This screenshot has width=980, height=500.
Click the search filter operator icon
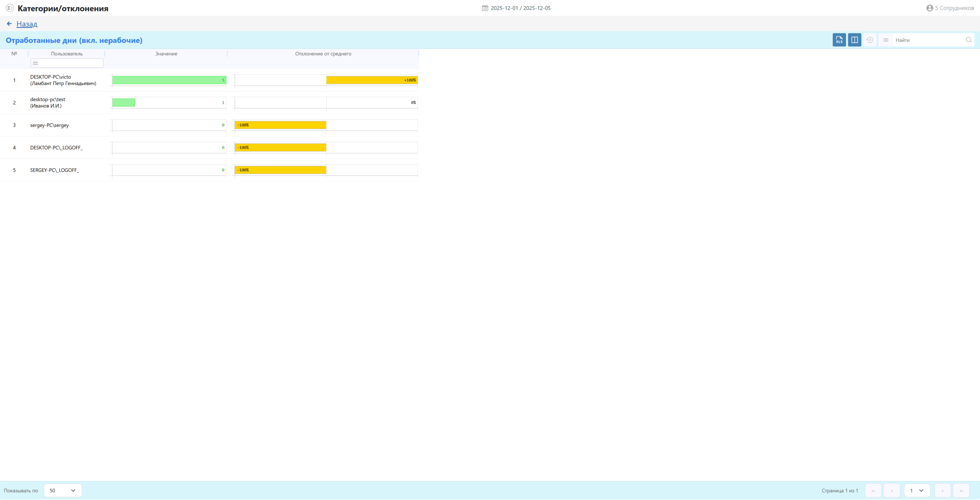886,40
